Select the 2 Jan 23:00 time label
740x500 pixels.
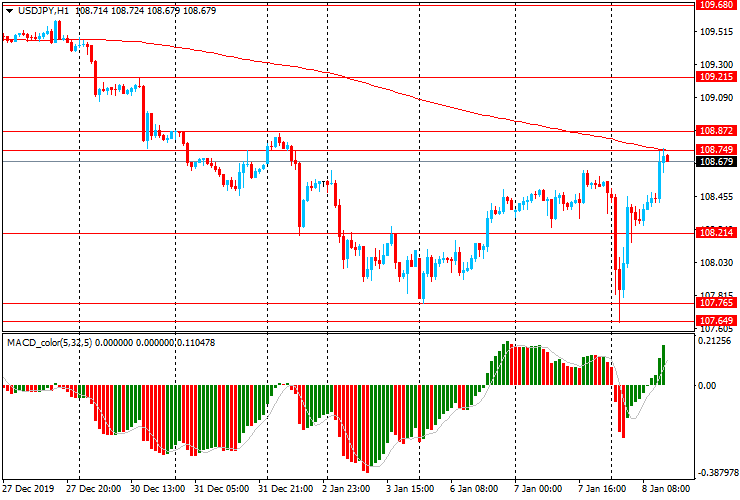[x=347, y=489]
